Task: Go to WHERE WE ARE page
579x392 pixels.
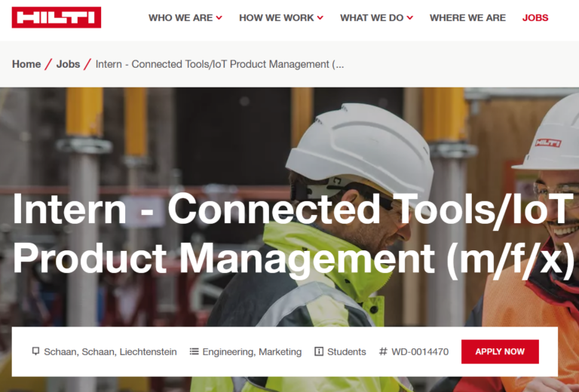Action: click(x=467, y=18)
